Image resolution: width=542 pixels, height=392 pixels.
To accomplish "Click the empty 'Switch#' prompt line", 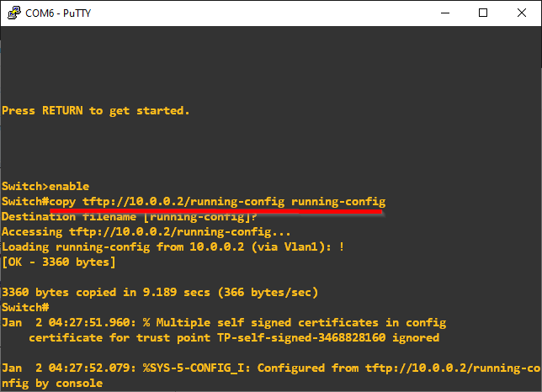I will [25, 308].
